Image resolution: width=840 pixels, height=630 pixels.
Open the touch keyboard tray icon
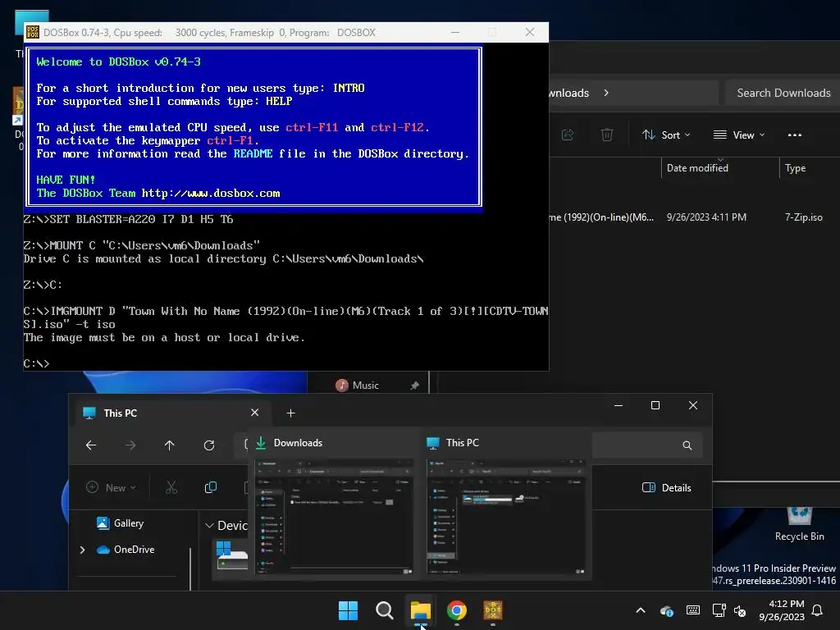click(692, 610)
